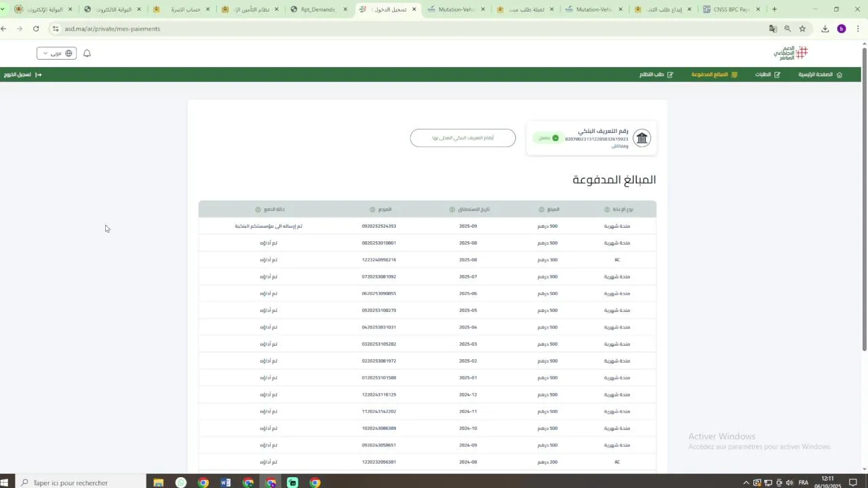Open the Google Translate icon in address bar

coord(773,29)
